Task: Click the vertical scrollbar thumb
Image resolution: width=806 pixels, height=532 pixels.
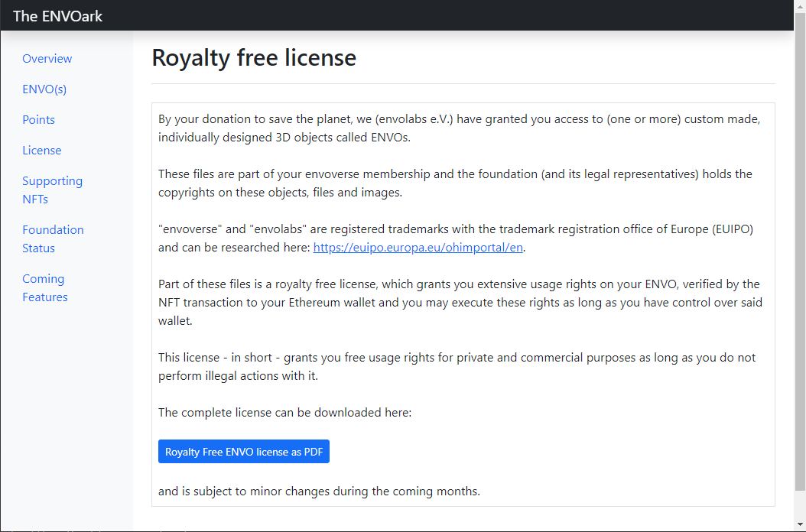Action: tap(800, 251)
